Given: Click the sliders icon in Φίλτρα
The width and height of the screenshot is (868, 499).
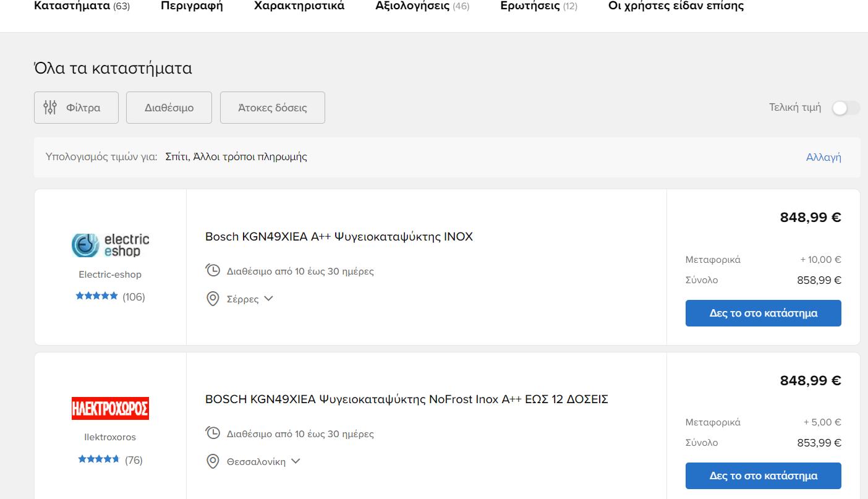Looking at the screenshot, I should [50, 108].
